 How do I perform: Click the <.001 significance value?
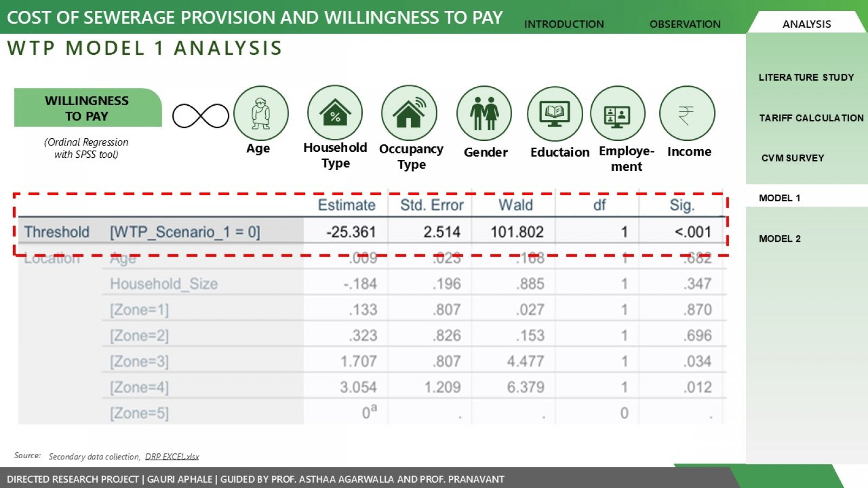693,232
